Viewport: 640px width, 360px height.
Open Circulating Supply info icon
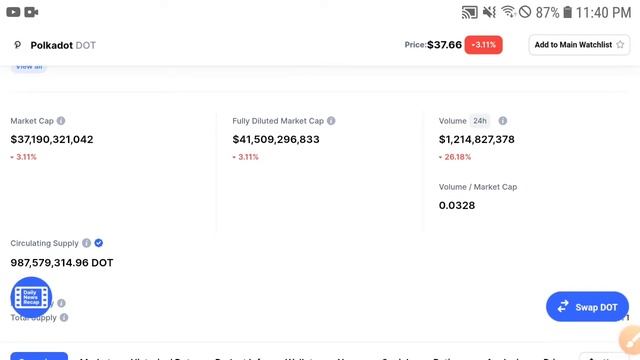pos(86,243)
